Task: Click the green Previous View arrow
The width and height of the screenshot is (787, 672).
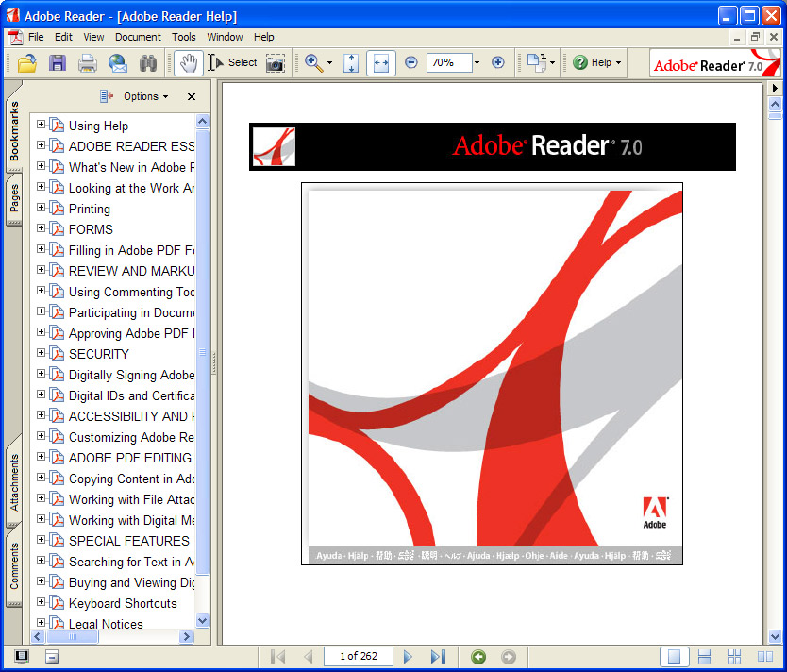Action: [478, 657]
